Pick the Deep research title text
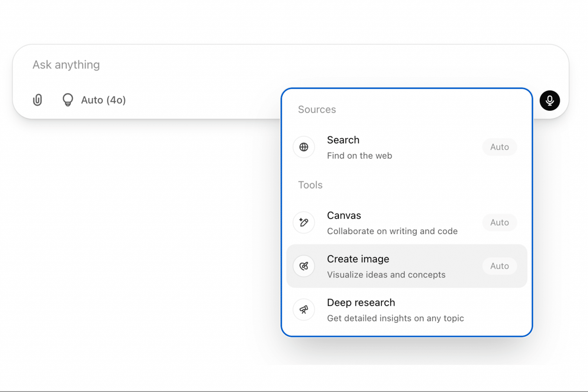This screenshot has height=392, width=588. [x=361, y=303]
